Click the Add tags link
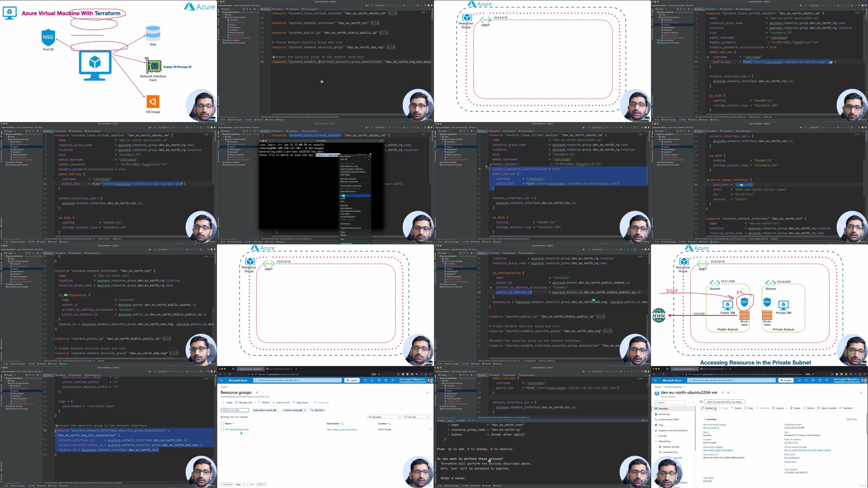Viewport: 868px width, 488px height. 707,481
